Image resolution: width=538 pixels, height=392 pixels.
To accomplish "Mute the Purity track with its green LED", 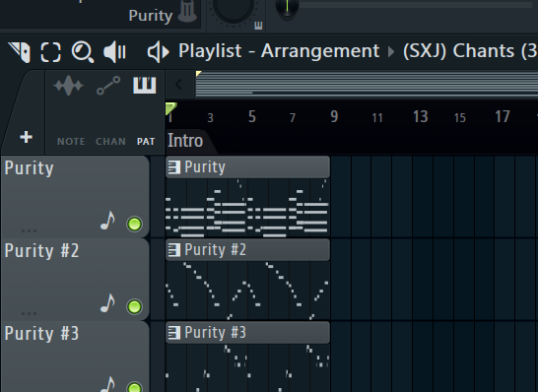I will click(134, 224).
